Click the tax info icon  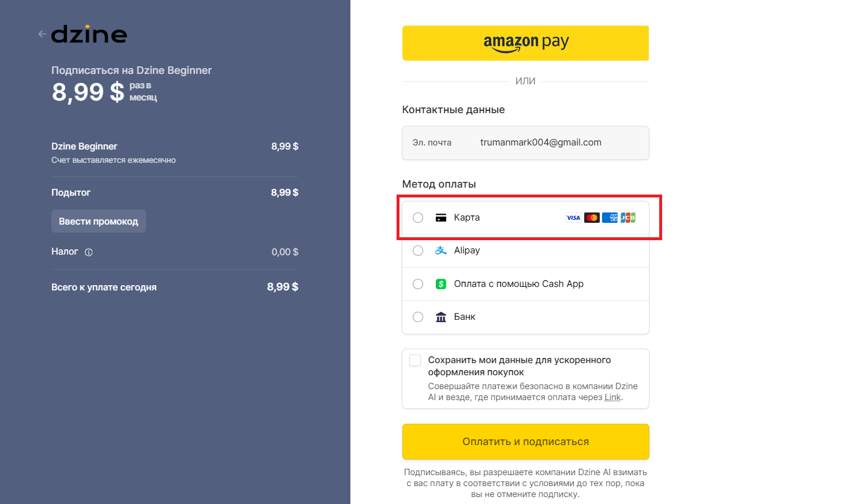[x=89, y=252]
